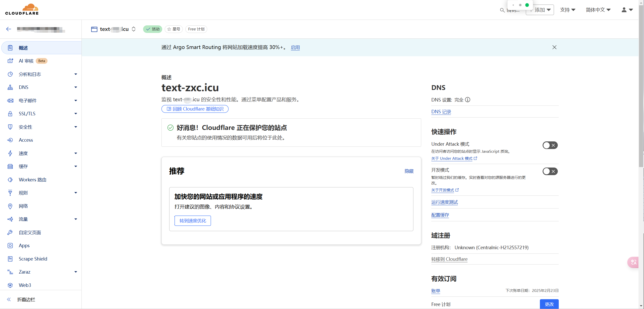Expand the 电子邮件 submenu arrow
This screenshot has height=309, width=644.
[75, 100]
